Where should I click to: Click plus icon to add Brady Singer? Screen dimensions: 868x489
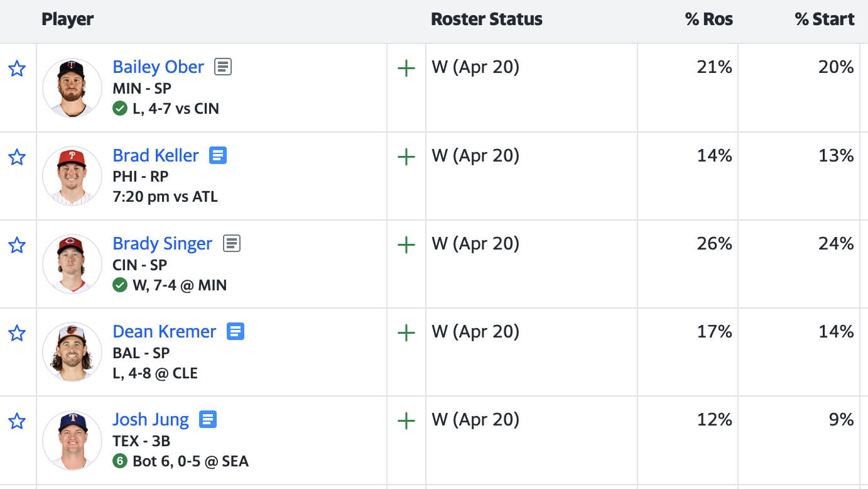[x=406, y=245]
